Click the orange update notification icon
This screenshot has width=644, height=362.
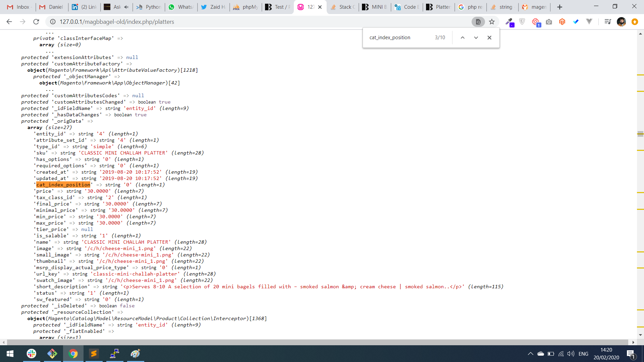tap(635, 22)
